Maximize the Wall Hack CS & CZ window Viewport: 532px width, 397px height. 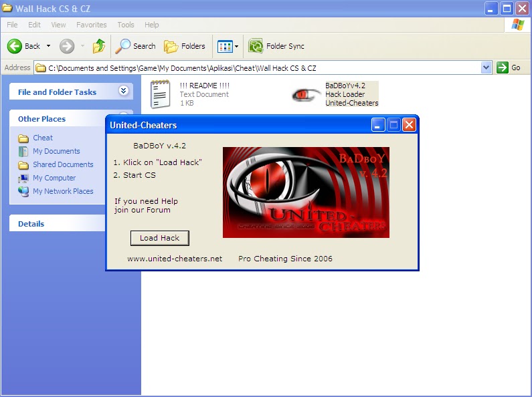tap(507, 9)
